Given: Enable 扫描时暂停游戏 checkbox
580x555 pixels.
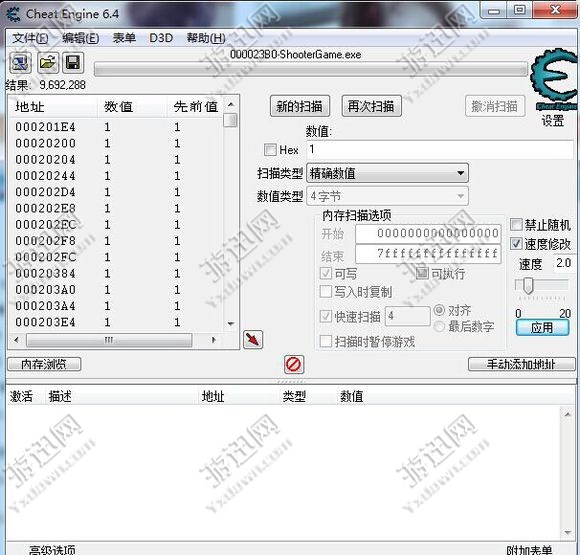Looking at the screenshot, I should pyautogui.click(x=326, y=341).
